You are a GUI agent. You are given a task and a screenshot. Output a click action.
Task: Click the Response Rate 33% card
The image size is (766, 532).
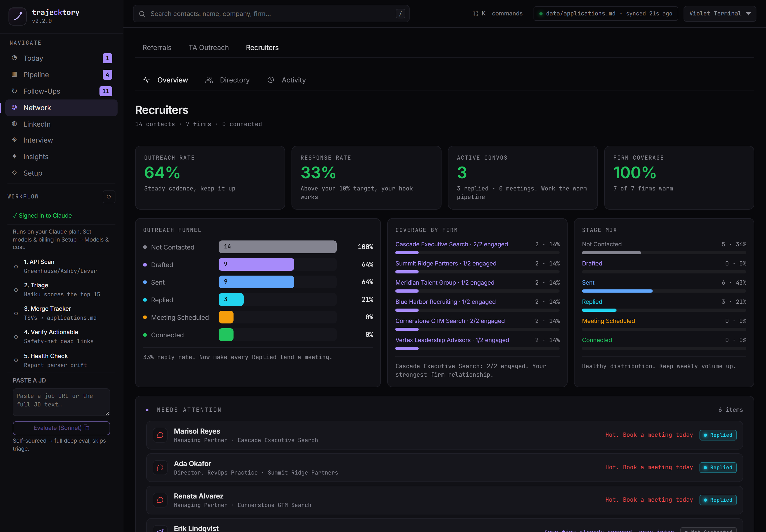click(x=366, y=178)
